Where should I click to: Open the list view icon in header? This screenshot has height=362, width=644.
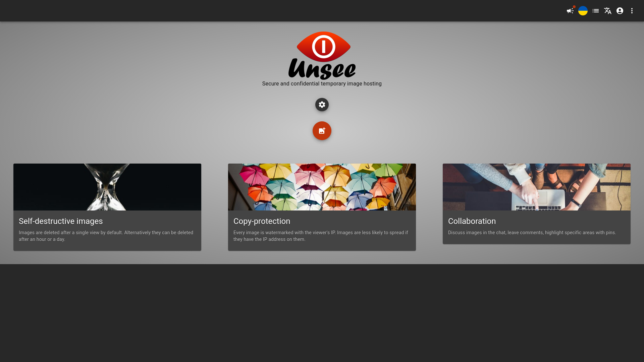tap(596, 11)
